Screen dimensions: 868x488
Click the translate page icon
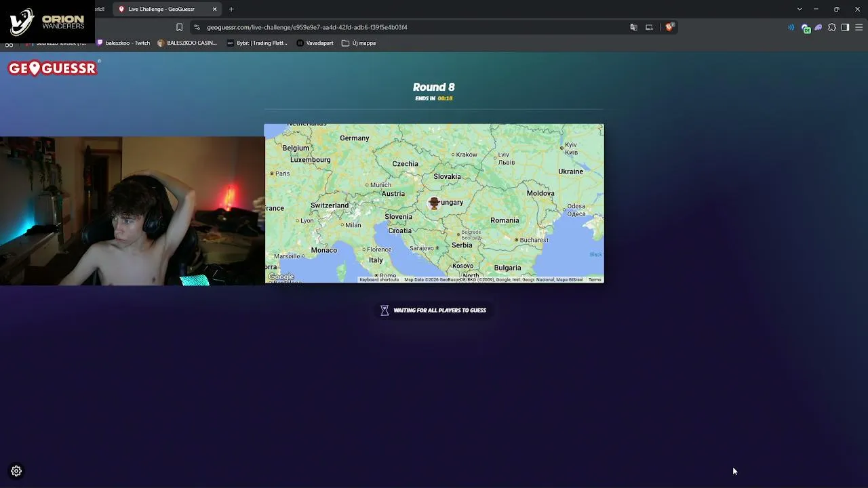click(633, 27)
